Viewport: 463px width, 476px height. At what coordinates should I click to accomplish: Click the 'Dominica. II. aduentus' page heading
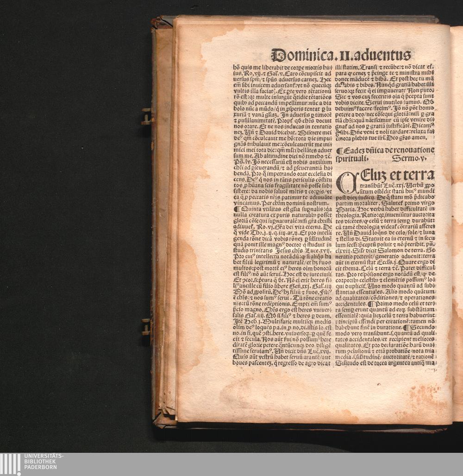[341, 56]
